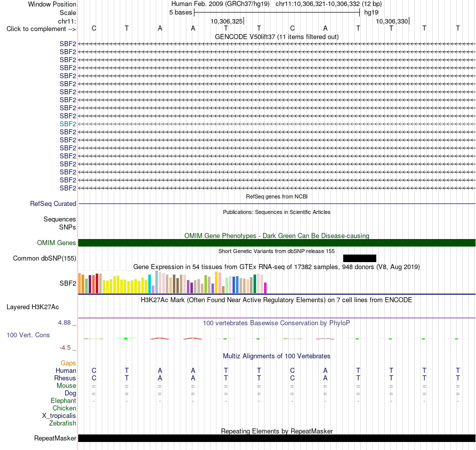The width and height of the screenshot is (476, 450).
Task: Click the 'Rhesus' species label
Action: [65, 378]
